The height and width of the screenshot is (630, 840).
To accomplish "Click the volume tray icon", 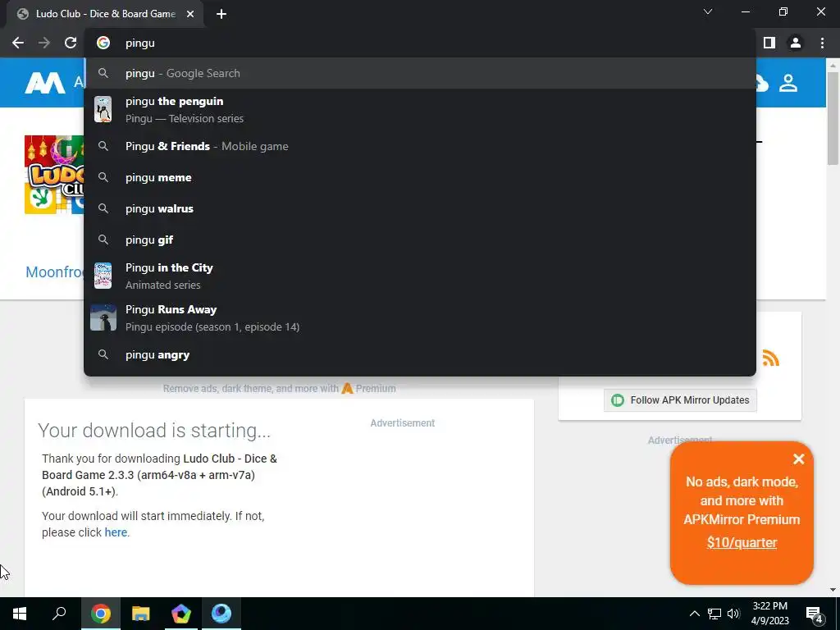I will [733, 614].
